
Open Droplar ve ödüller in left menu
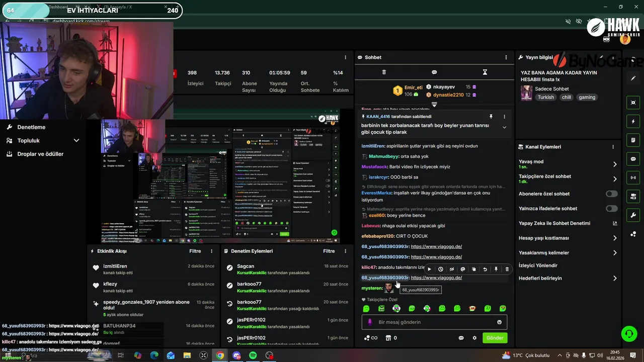click(40, 154)
